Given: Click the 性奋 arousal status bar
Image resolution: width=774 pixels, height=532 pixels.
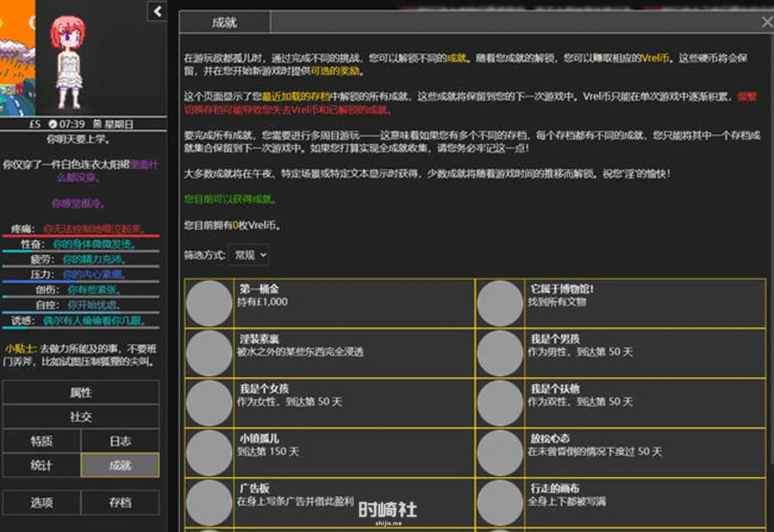Looking at the screenshot, I should [81, 251].
